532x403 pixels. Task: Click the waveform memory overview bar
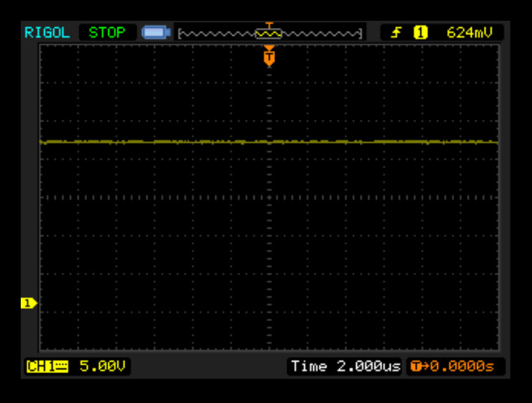270,33
